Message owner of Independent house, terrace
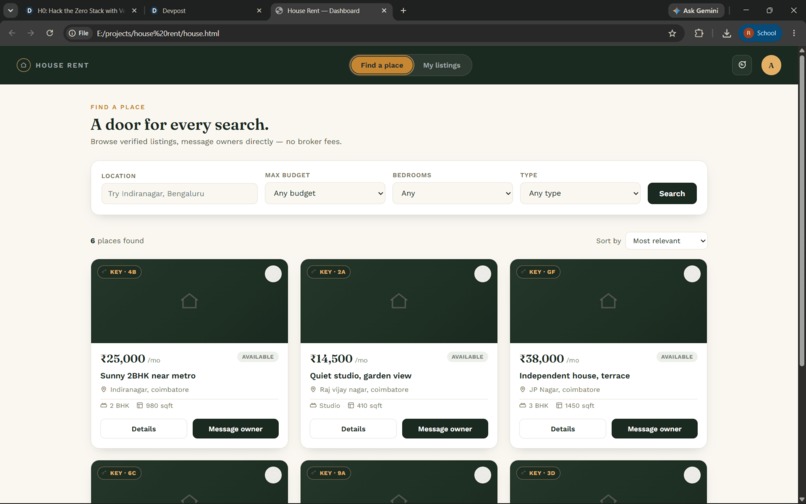This screenshot has height=504, width=806. click(654, 429)
